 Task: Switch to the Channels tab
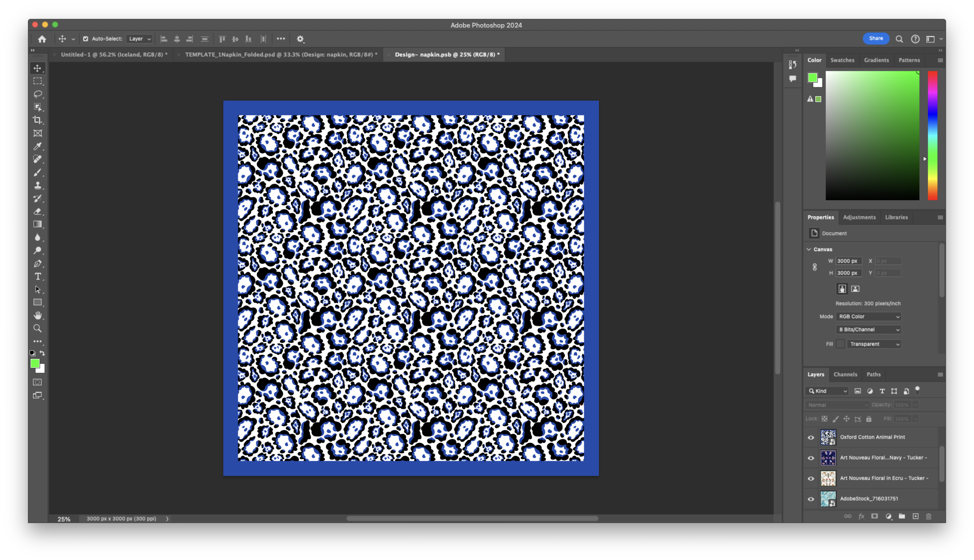845,374
